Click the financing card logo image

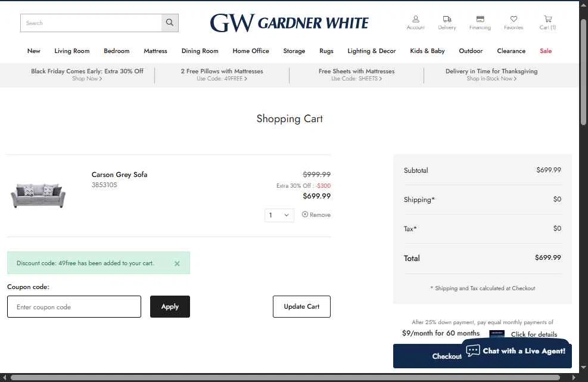pyautogui.click(x=497, y=334)
